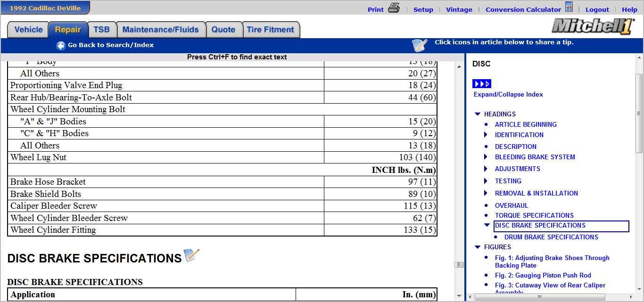Open TORQUE SPECIFICATIONS in index
Viewport: 644px width, 302px height.
[x=534, y=215]
